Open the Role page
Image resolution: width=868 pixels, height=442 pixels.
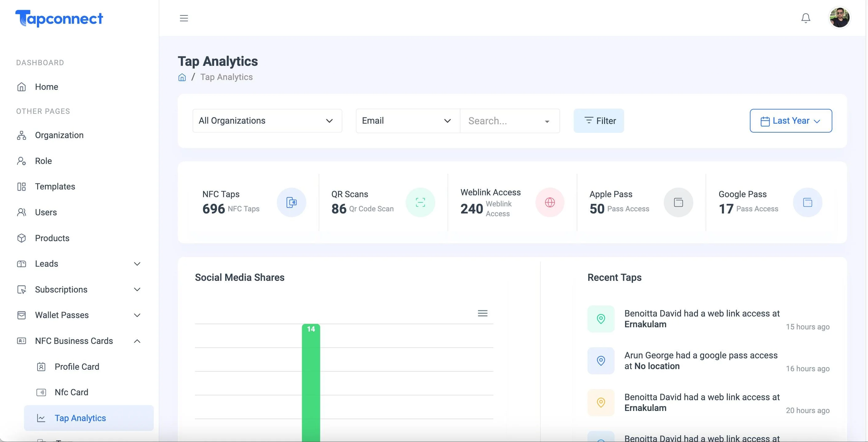[43, 161]
